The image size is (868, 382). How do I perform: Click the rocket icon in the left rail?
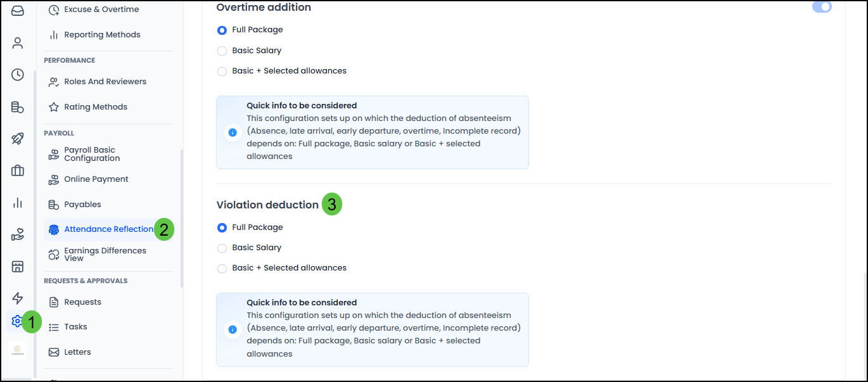(x=18, y=139)
